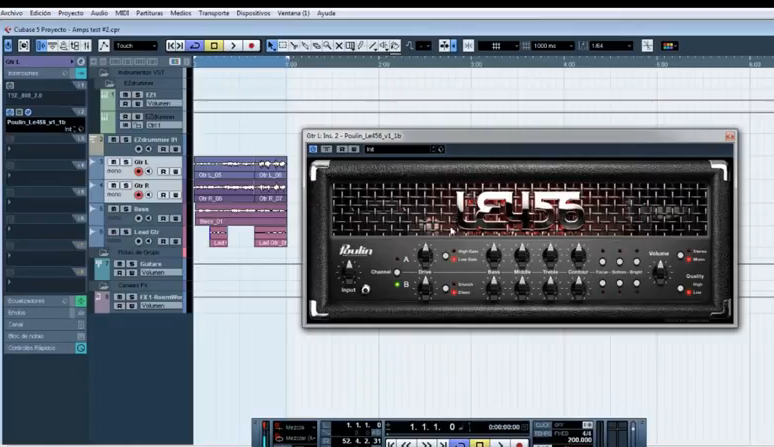The height and width of the screenshot is (447, 774).
Task: Toggle record enable on Gtr L track
Action: coord(138,171)
